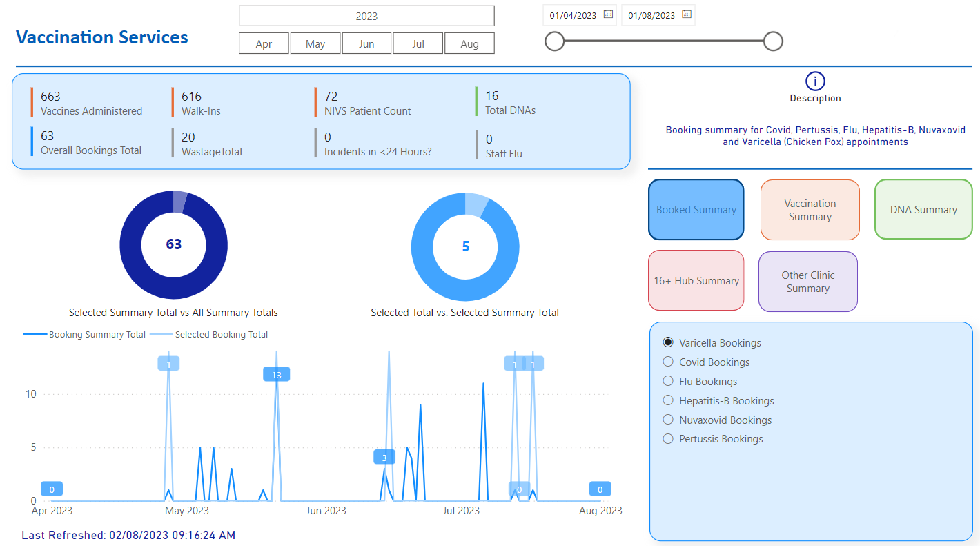Screen dimensions: 980x546
Task: Open the 16+ Hub Summary page
Action: click(x=696, y=281)
